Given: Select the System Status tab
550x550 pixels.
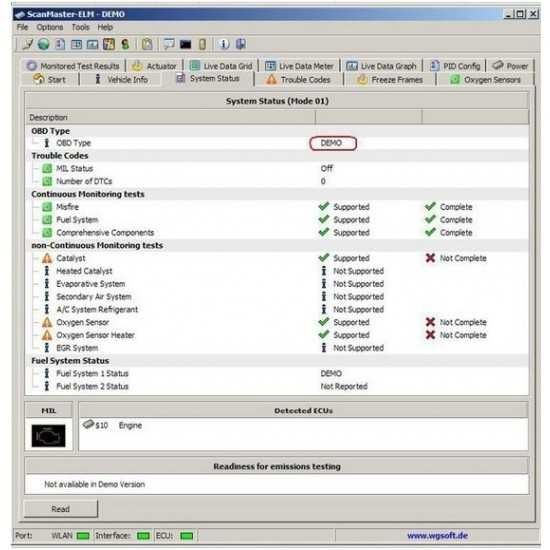Looking at the screenshot, I should (x=208, y=79).
